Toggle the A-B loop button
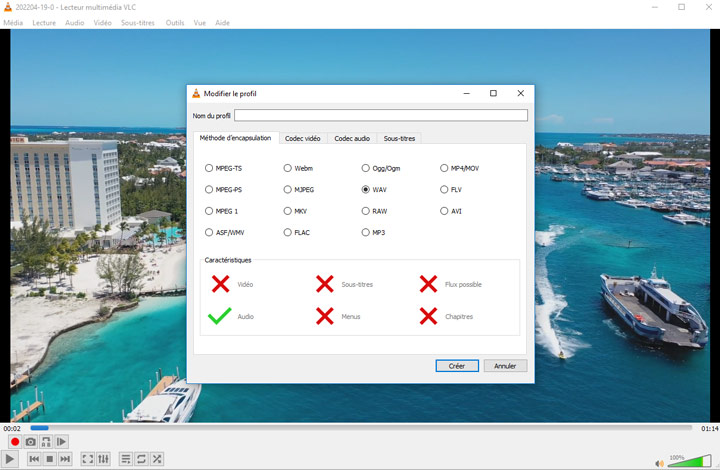 [x=46, y=442]
